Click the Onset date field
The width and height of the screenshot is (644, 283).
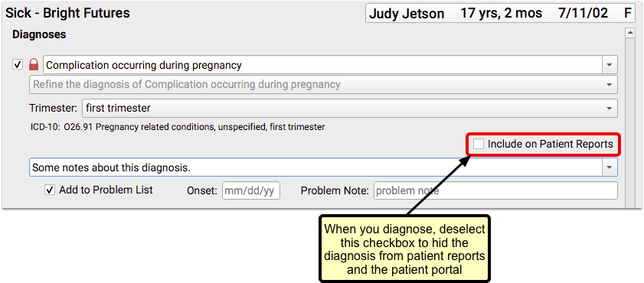[x=251, y=190]
